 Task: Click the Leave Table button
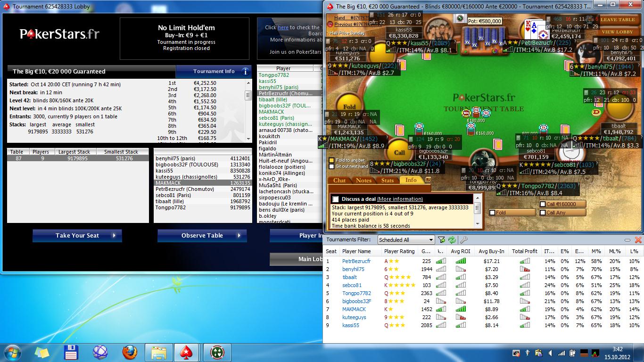(618, 20)
